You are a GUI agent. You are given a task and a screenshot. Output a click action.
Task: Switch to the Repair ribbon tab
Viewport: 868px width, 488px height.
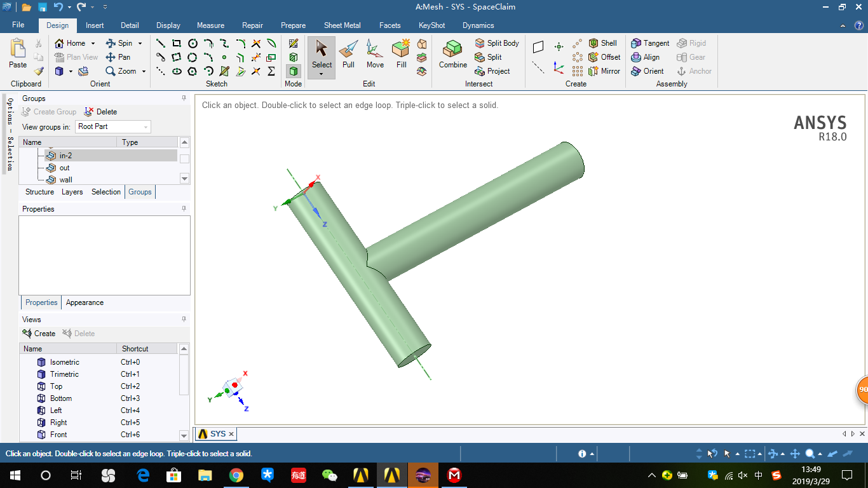coord(252,25)
